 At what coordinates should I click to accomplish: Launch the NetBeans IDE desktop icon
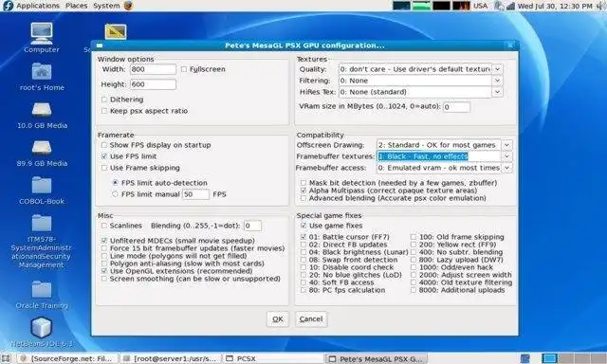point(42,327)
